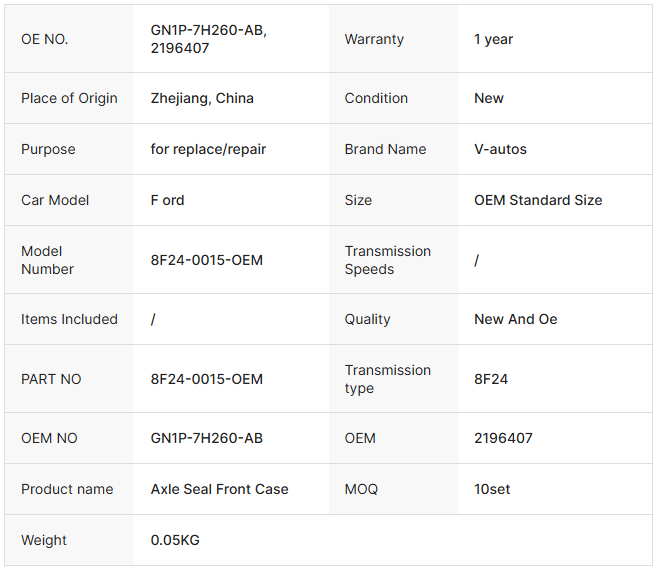Select the Brand Name label
The image size is (661, 575).
(x=385, y=149)
